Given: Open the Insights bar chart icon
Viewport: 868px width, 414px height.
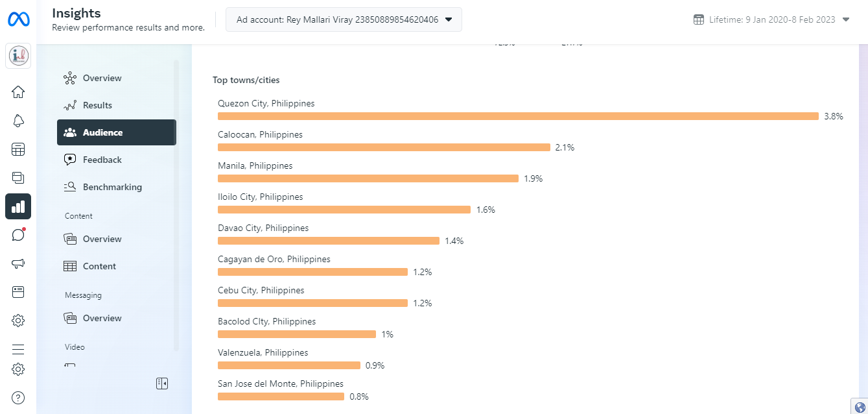Looking at the screenshot, I should click(x=18, y=206).
